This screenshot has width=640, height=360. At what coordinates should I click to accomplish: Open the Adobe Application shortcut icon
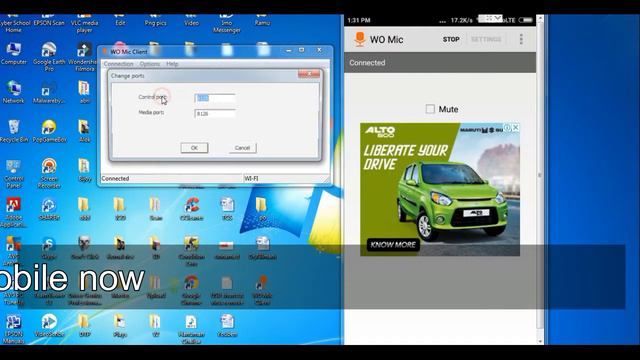click(x=14, y=212)
